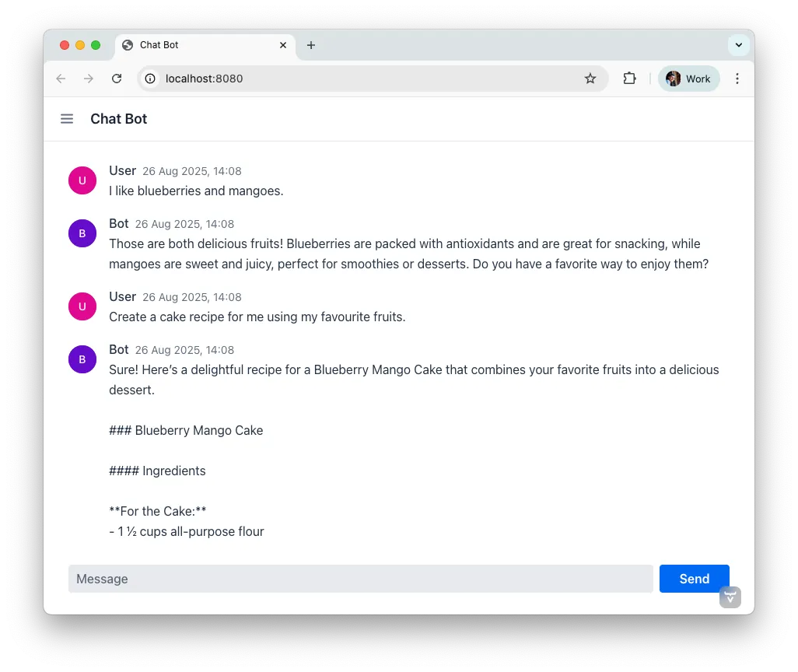Click the Chat Bot favicon in the tab
Image resolution: width=798 pixels, height=672 pixels.
click(126, 45)
